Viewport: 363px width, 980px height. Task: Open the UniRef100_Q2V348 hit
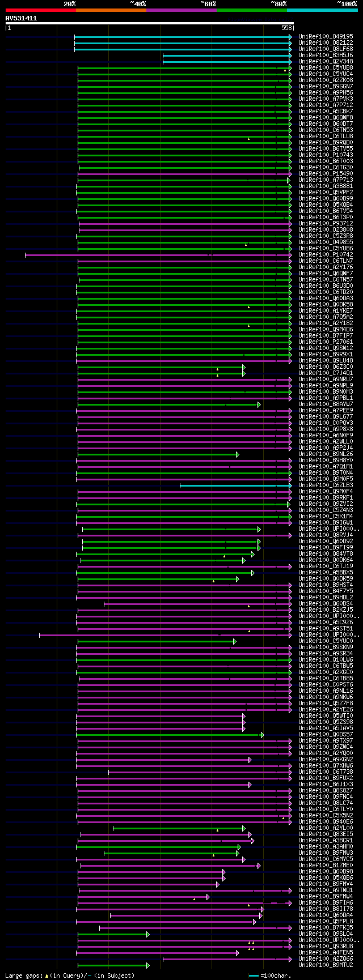coord(326,61)
